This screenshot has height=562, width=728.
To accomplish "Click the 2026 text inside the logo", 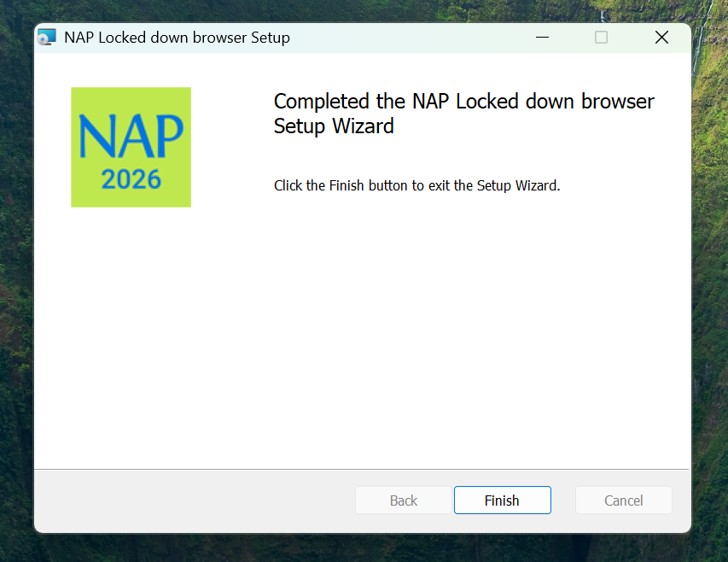I will (131, 180).
